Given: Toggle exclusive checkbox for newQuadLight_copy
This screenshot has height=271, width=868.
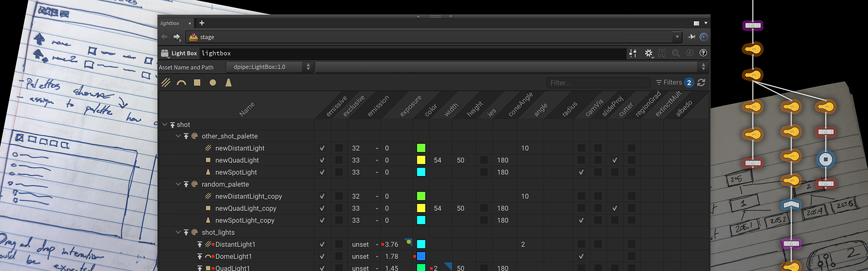Looking at the screenshot, I should 339,208.
